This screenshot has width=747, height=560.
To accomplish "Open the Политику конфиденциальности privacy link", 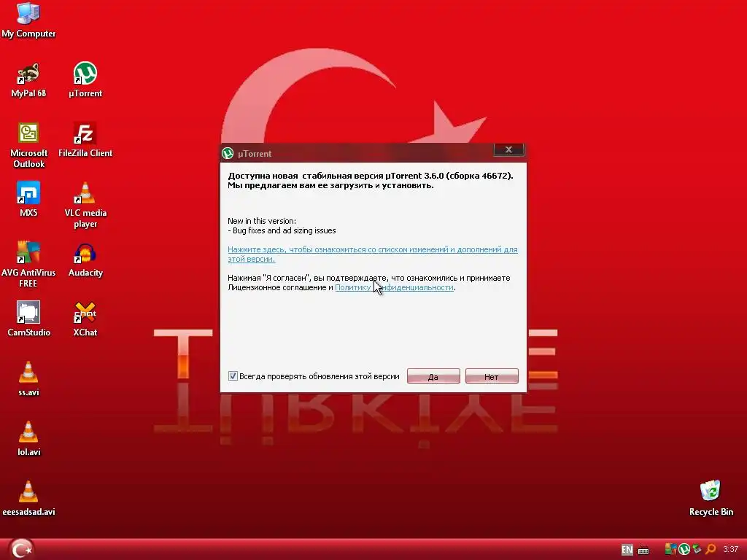I will [394, 287].
